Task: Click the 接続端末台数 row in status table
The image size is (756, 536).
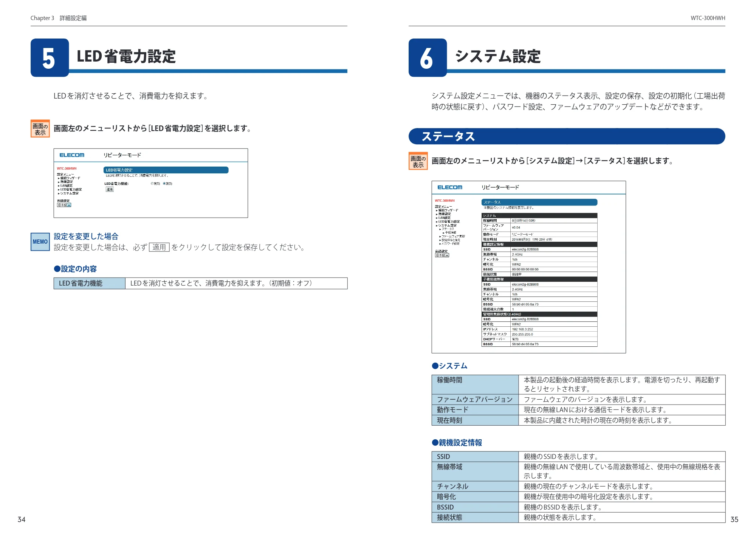Action: [539, 309]
